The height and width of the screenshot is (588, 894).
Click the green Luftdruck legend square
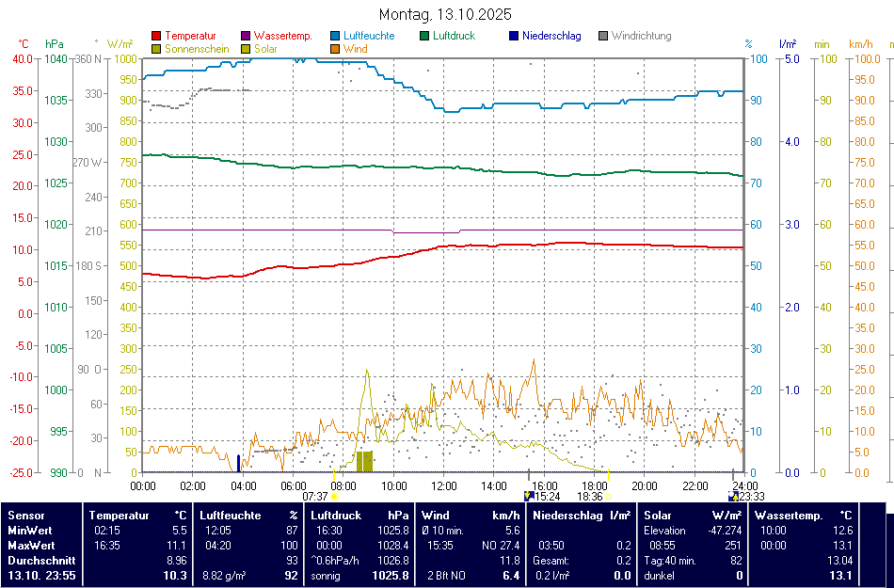click(425, 37)
